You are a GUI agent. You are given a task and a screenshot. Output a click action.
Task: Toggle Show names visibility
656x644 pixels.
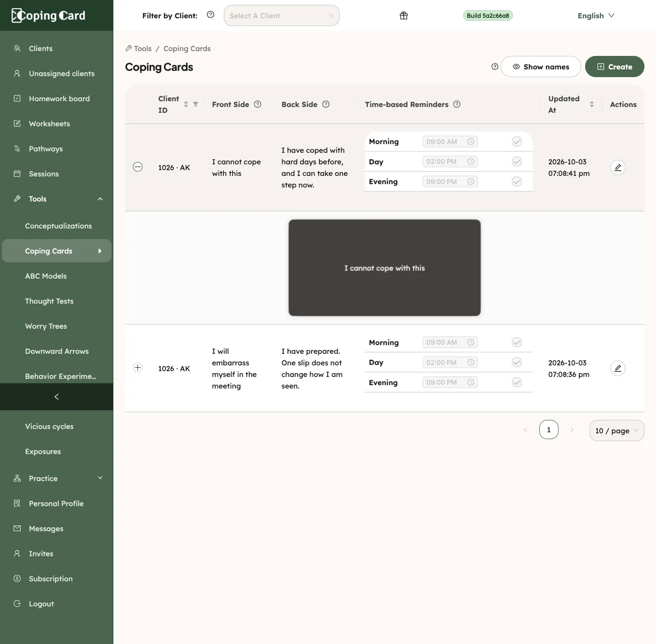click(541, 67)
